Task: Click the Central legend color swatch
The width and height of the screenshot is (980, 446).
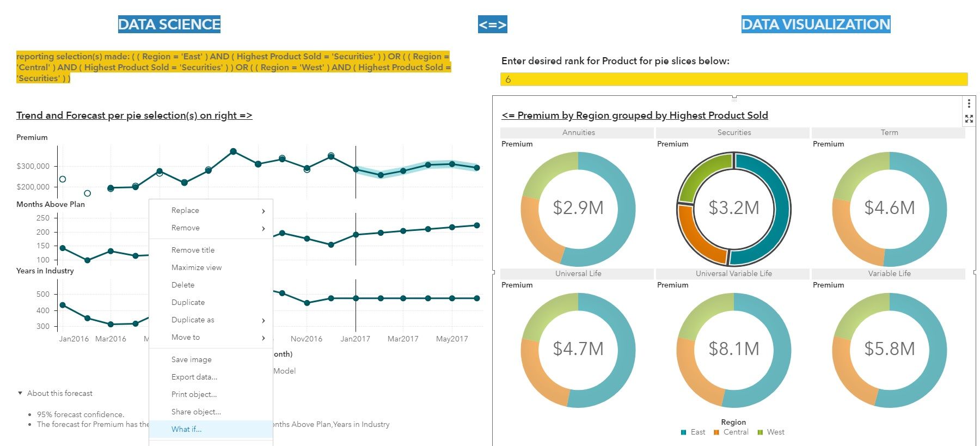Action: tap(716, 432)
